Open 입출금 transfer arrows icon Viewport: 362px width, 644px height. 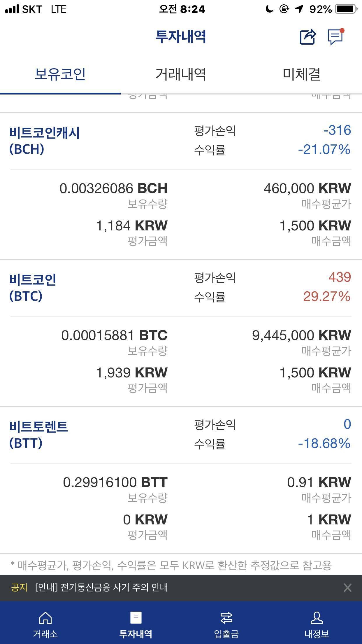coord(226,618)
